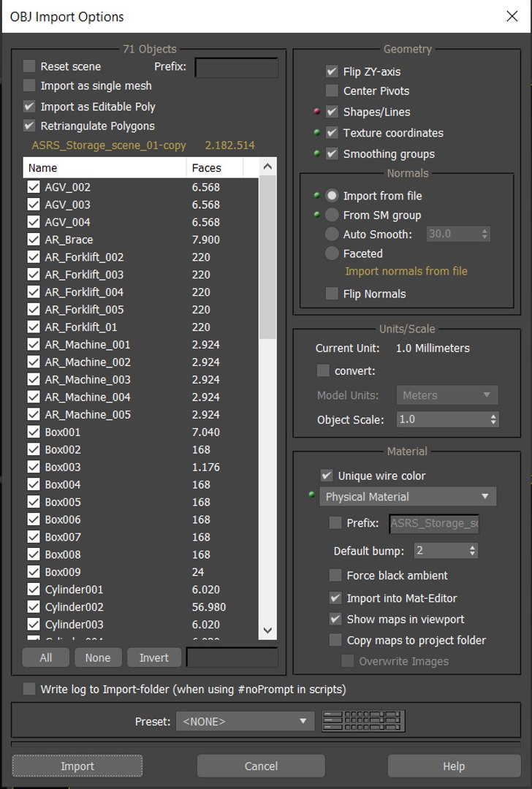Select the From SM group radio button

[332, 215]
